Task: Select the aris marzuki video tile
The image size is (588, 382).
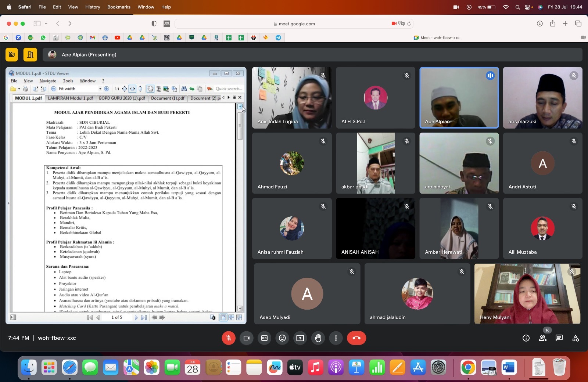Action: pos(542,98)
